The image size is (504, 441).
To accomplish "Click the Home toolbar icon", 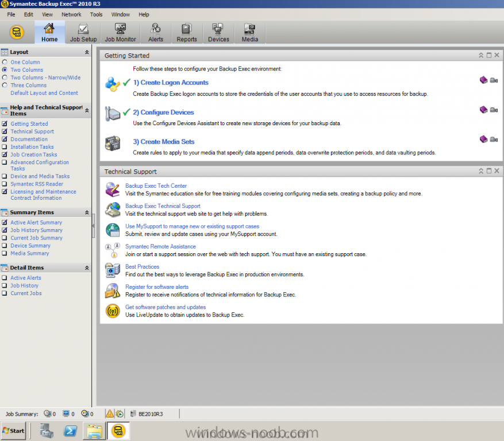I will 49,32.
